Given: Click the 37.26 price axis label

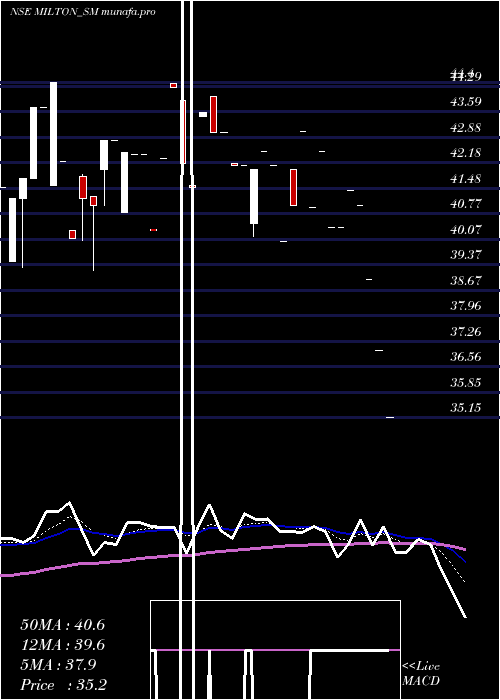Looking at the screenshot, I should click(466, 331).
